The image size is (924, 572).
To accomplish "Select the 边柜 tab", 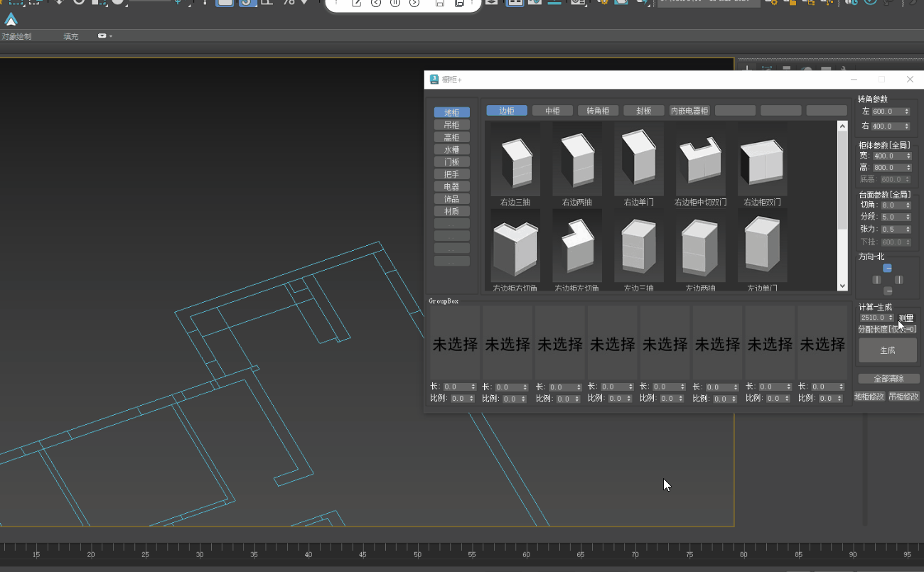I will pyautogui.click(x=507, y=111).
